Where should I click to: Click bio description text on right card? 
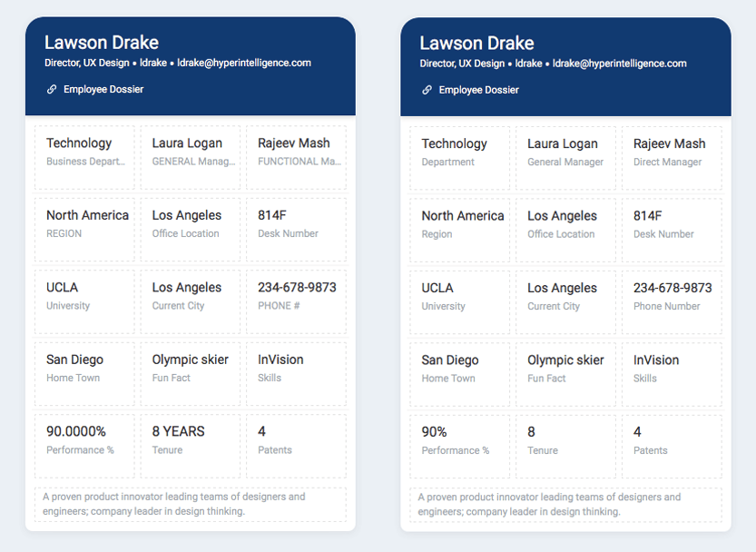click(x=565, y=505)
